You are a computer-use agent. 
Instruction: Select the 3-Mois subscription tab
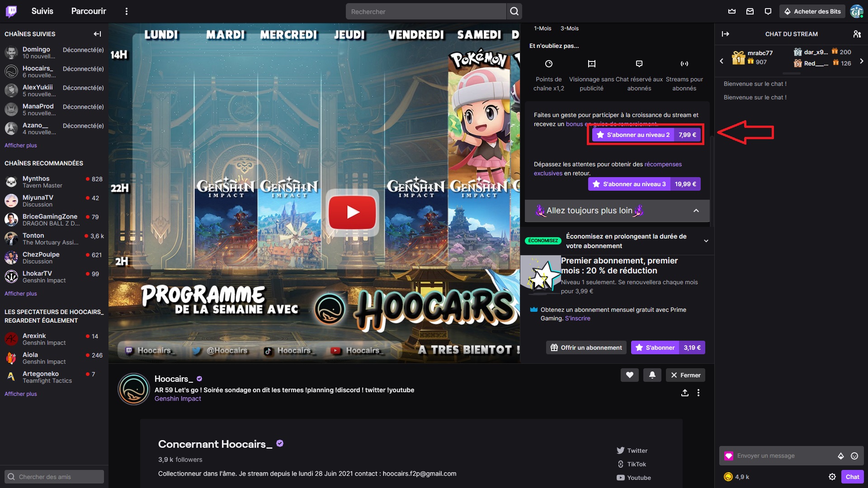pyautogui.click(x=570, y=28)
